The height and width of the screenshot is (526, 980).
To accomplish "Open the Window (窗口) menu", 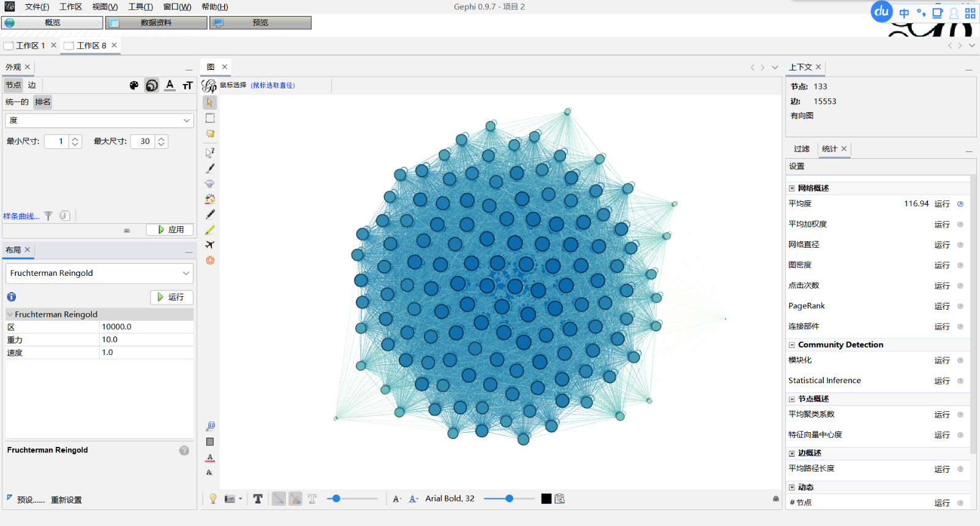I will click(177, 7).
